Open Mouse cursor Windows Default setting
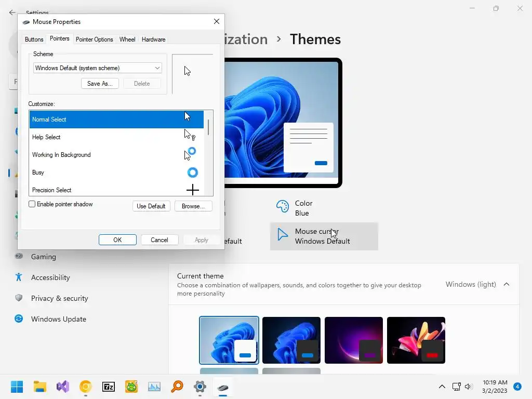The width and height of the screenshot is (532, 399). coord(324,236)
